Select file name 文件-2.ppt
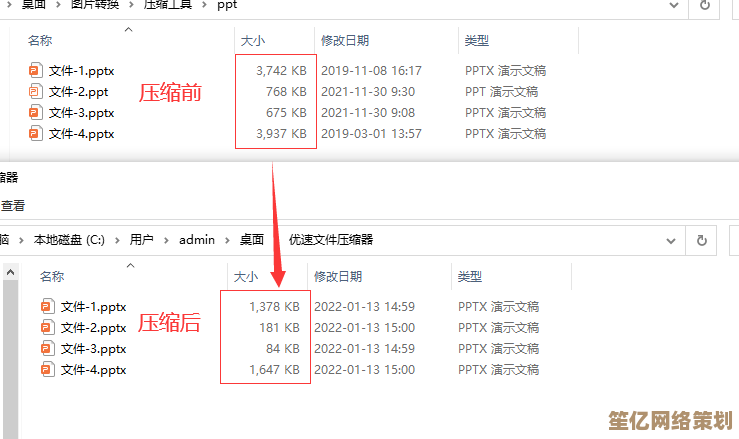The width and height of the screenshot is (739, 439). coord(79,91)
